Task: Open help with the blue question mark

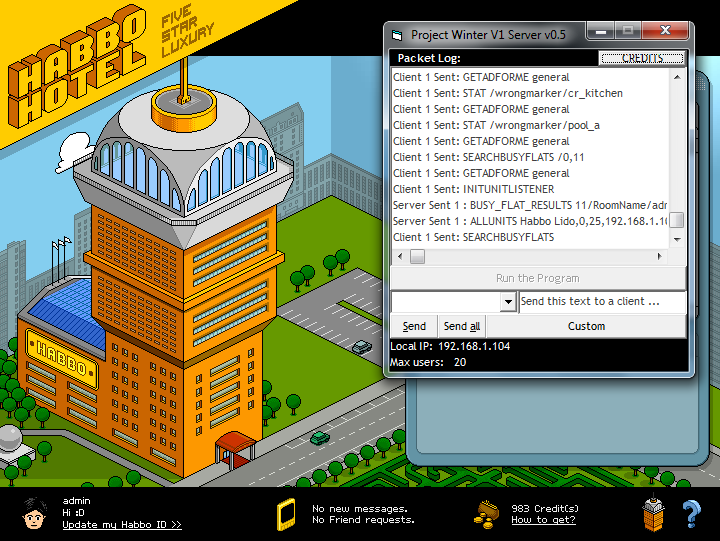Action: tap(692, 514)
